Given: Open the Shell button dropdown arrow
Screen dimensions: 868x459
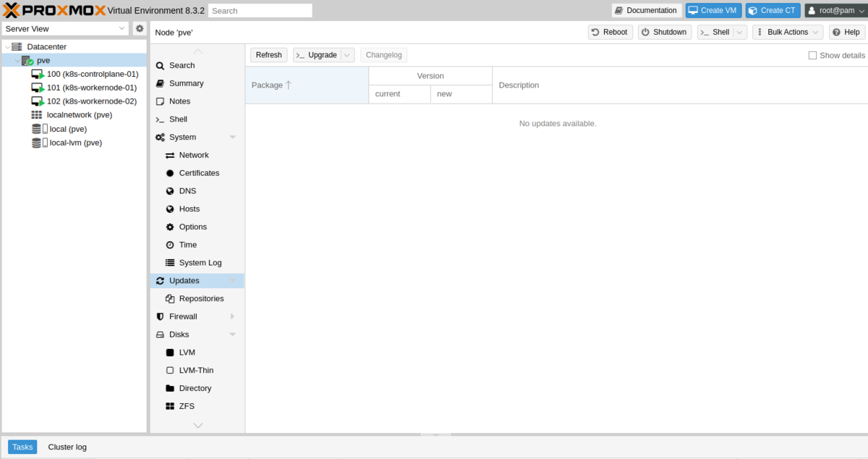Looking at the screenshot, I should pos(740,32).
